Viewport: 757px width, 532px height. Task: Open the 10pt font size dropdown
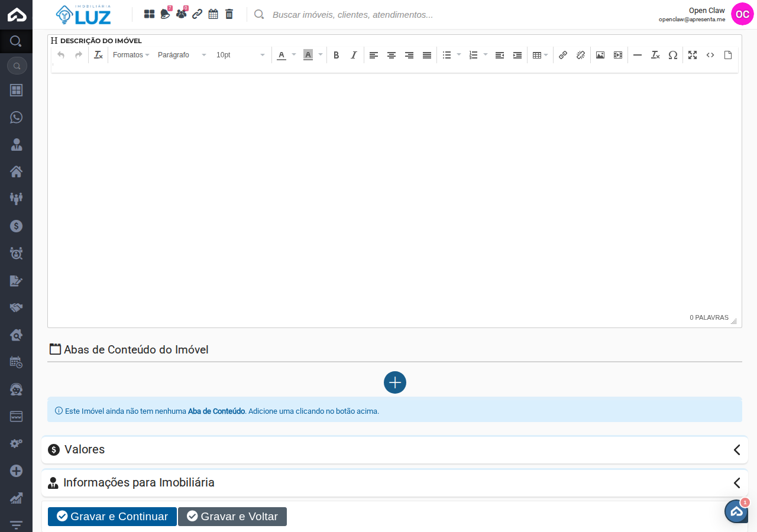coord(240,55)
